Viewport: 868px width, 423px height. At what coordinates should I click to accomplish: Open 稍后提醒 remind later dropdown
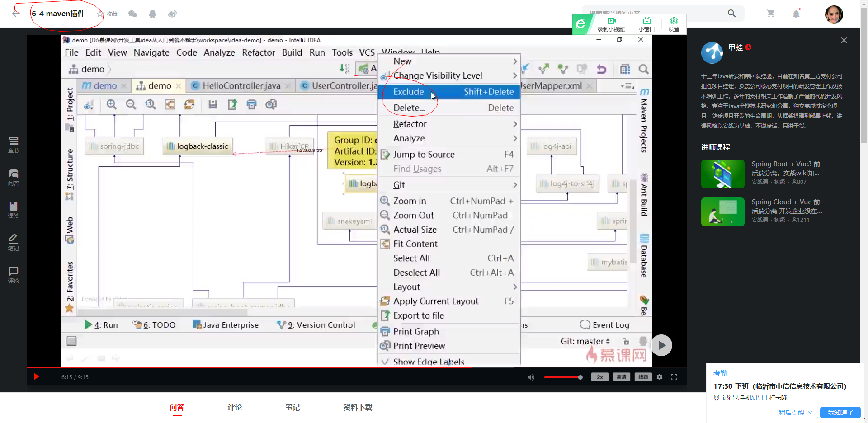[x=795, y=413]
